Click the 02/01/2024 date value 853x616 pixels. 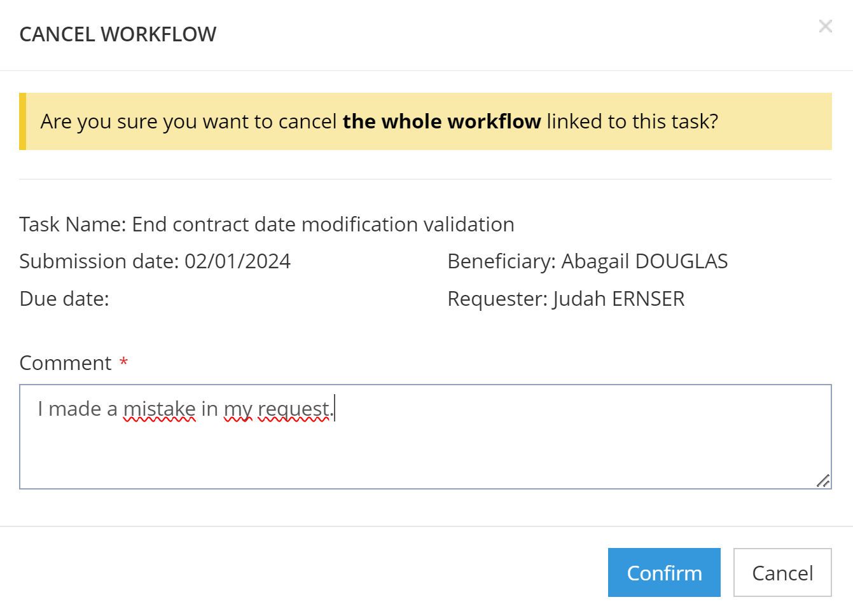(x=237, y=261)
